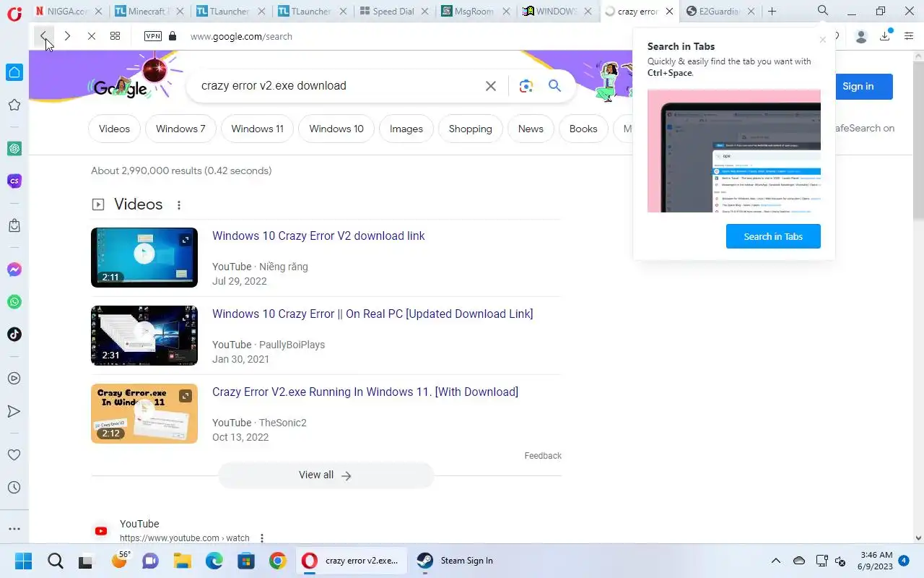Open WhatsApp in the sidebar
This screenshot has height=578, width=924.
14,302
